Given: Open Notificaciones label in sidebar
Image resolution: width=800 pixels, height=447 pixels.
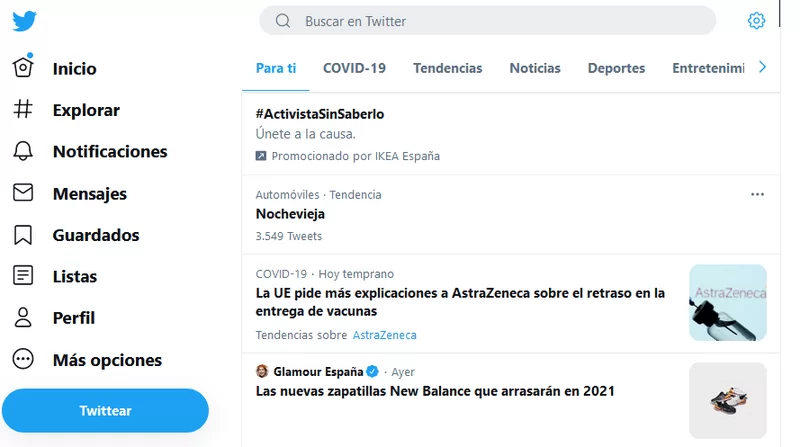Looking at the screenshot, I should click(110, 152).
